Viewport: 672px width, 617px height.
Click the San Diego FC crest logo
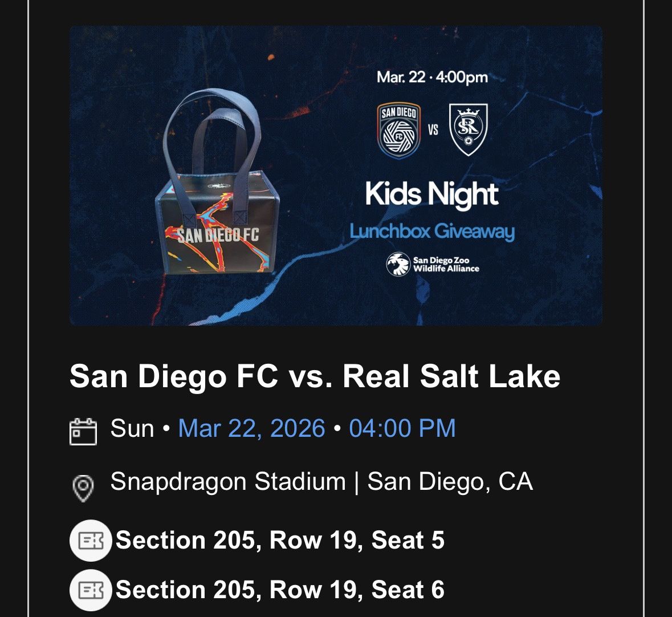pos(399,131)
